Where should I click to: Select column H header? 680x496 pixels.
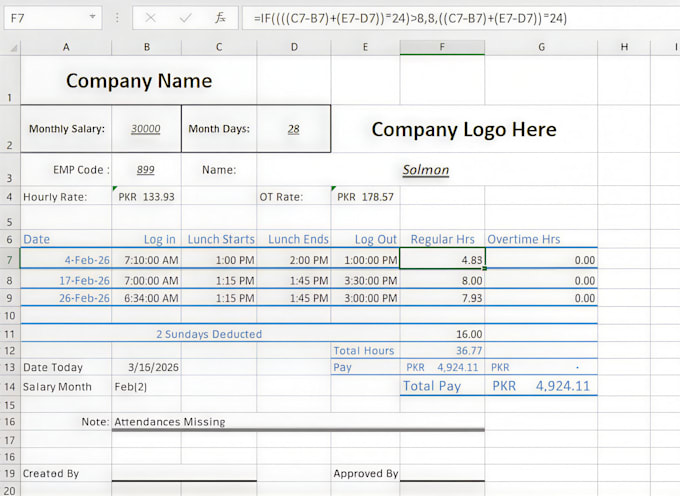(x=624, y=47)
